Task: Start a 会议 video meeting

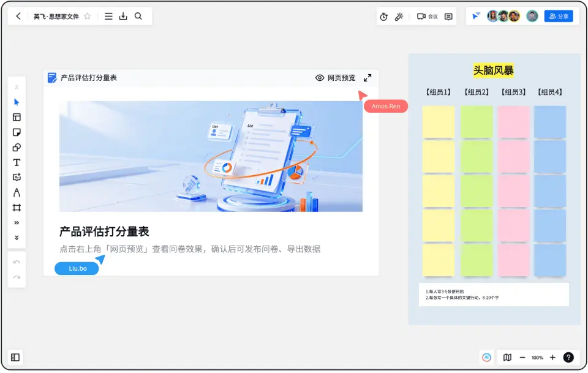Action: pos(428,17)
